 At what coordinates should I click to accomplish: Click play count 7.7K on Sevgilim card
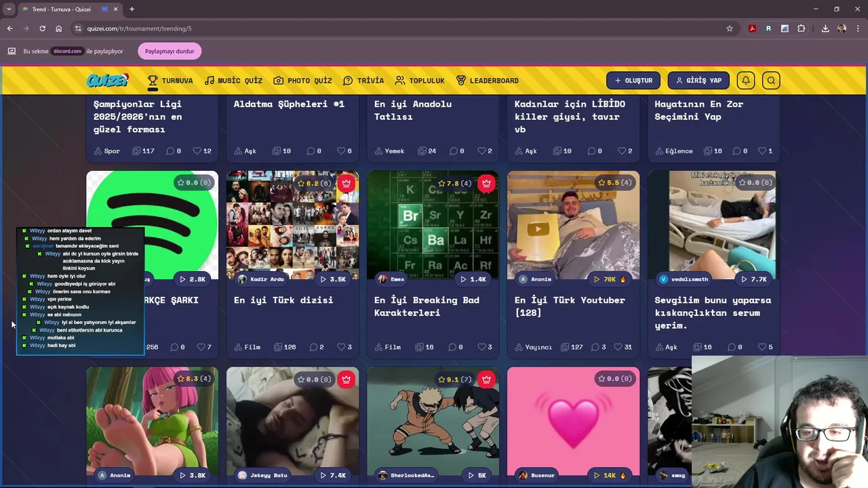[753, 279]
